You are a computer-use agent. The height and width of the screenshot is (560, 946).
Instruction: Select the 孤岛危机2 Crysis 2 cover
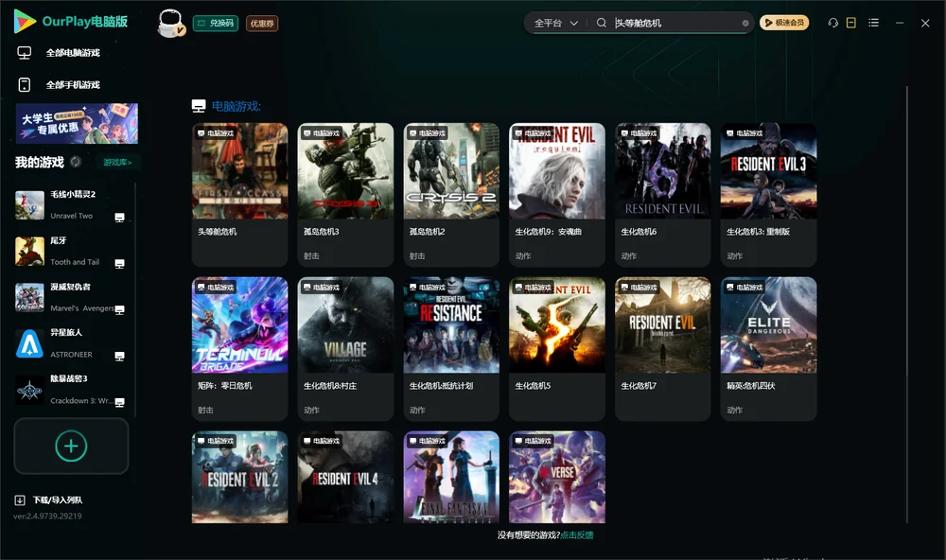(x=451, y=171)
